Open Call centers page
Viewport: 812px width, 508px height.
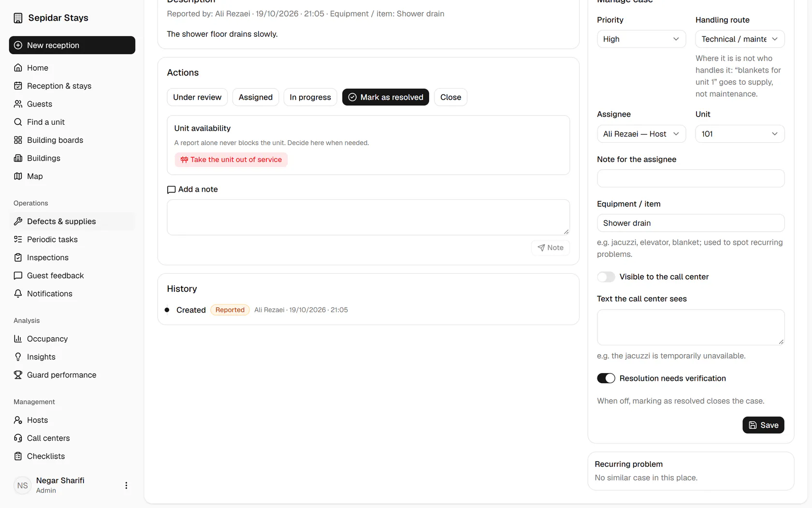click(x=72, y=438)
